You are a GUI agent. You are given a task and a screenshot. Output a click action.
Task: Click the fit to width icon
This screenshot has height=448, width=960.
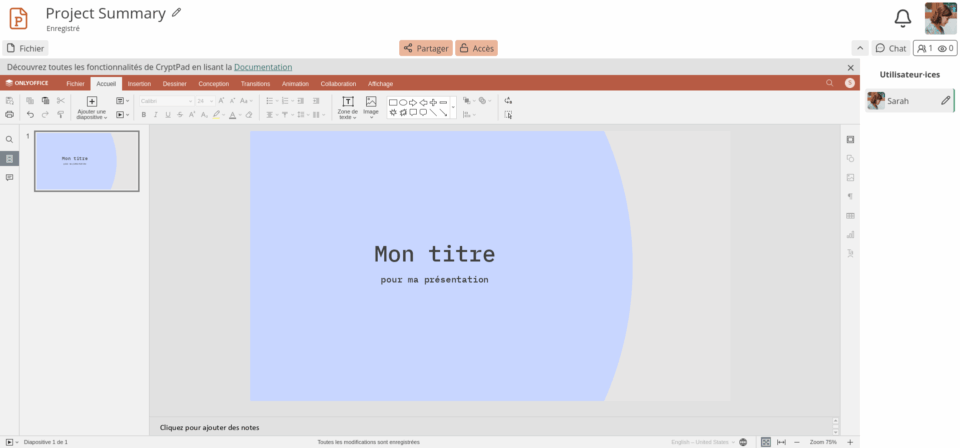pyautogui.click(x=781, y=442)
